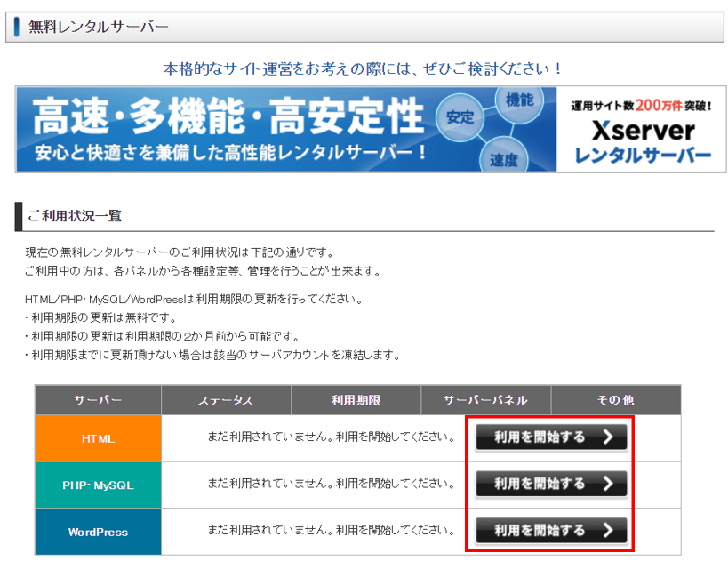This screenshot has height=569, width=728.
Task: Select the orange HTML server cell
Action: coord(98,438)
